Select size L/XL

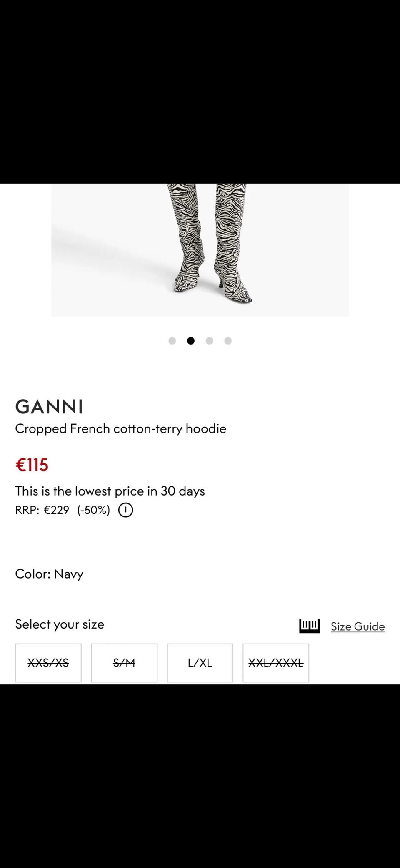tap(200, 663)
